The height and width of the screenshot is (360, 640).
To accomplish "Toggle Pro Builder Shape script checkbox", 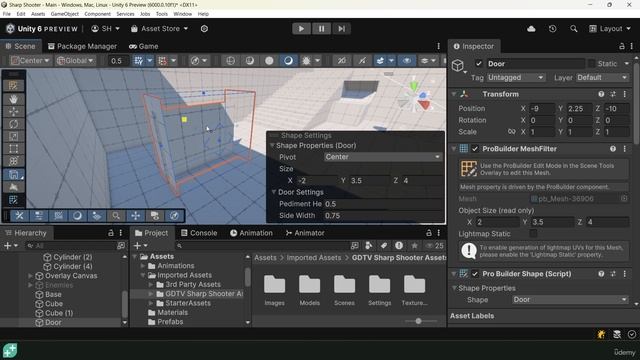I will 475,274.
